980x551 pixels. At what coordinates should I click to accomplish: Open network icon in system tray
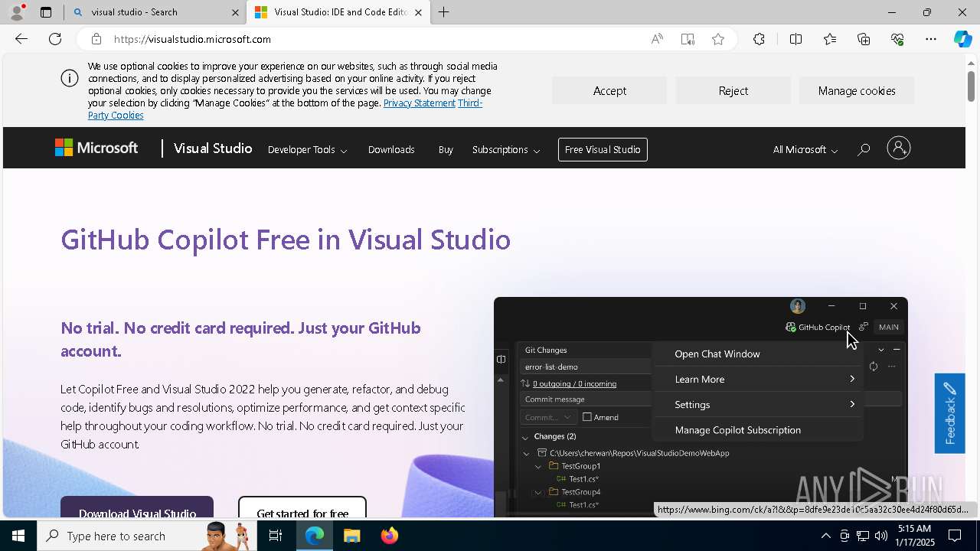862,536
